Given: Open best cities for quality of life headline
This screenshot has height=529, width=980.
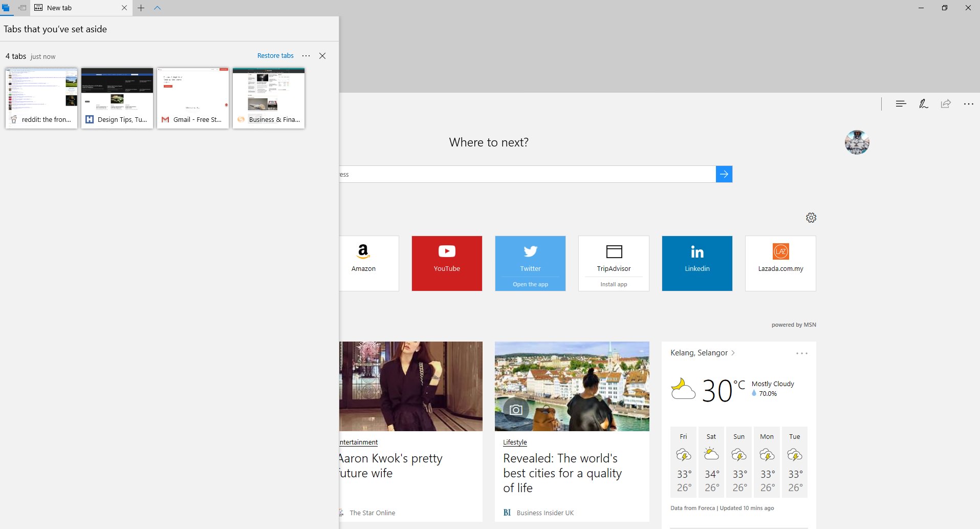Looking at the screenshot, I should coord(562,473).
